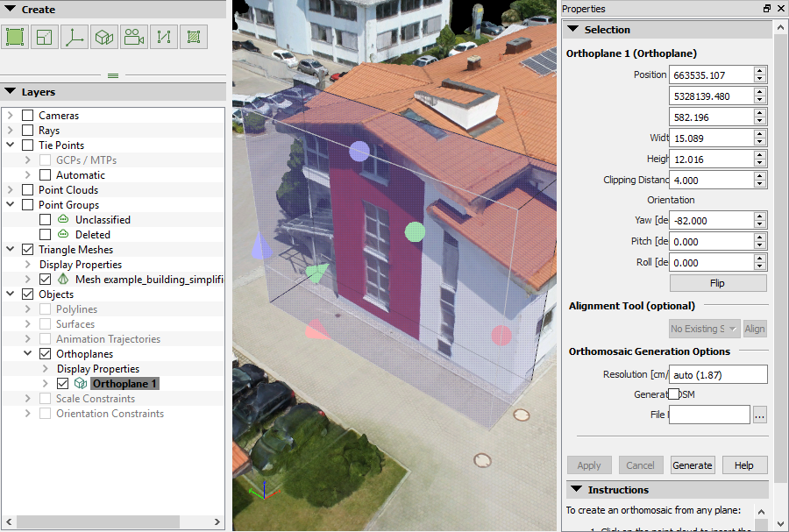The image size is (789, 532).
Task: Click Display Properties under Triangle Meshes
Action: [x=81, y=265]
